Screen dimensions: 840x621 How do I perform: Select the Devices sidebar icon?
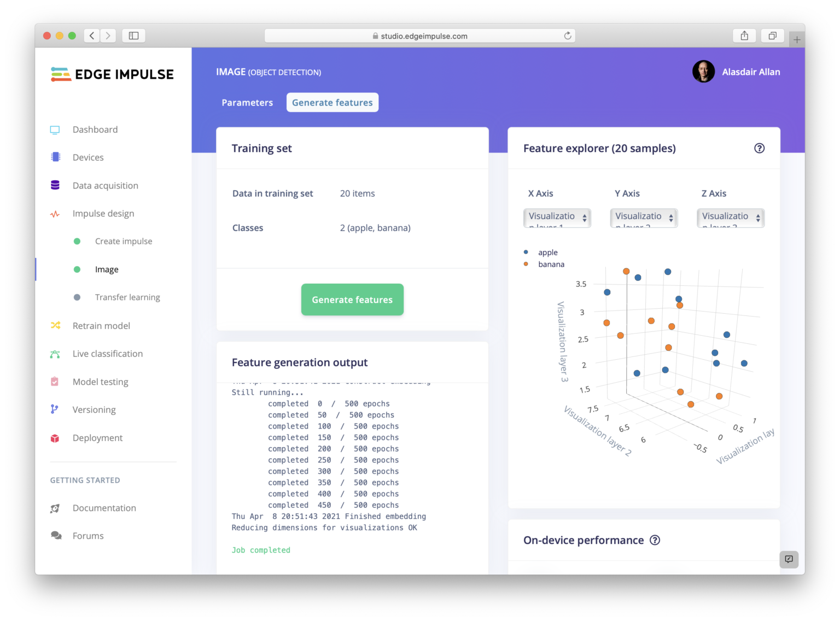pos(55,157)
